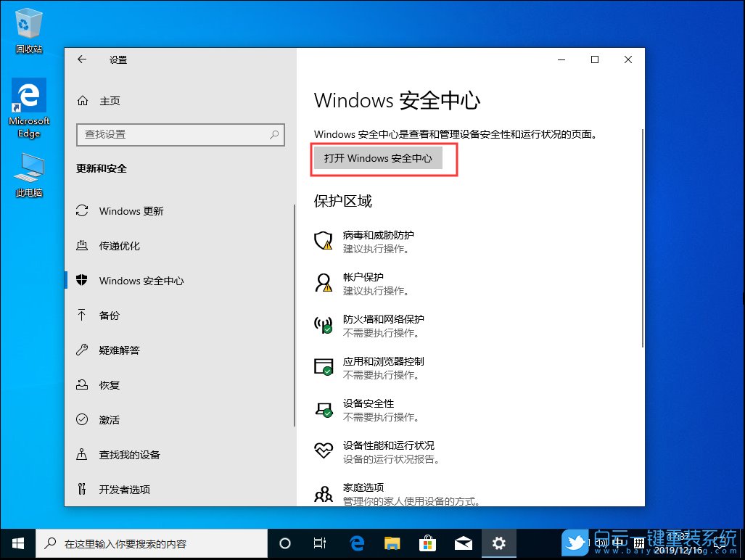The image size is (745, 560).
Task: Click the 查找设置 search box
Action: tap(180, 135)
